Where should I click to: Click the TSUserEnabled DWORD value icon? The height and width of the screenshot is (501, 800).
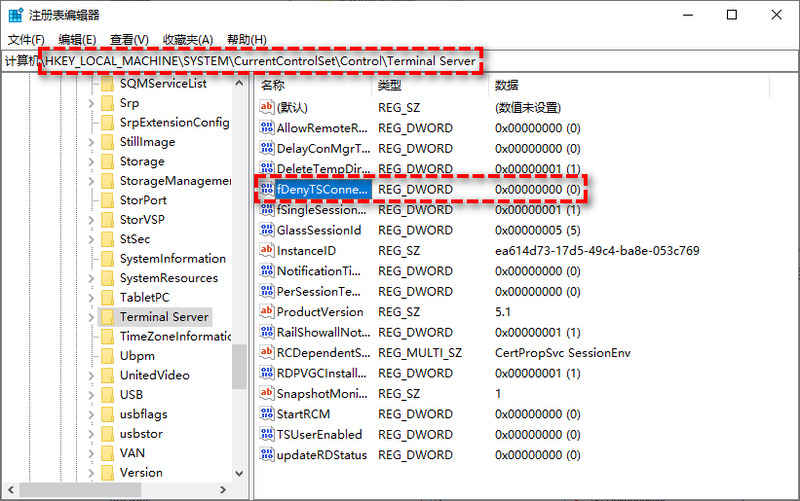click(266, 434)
